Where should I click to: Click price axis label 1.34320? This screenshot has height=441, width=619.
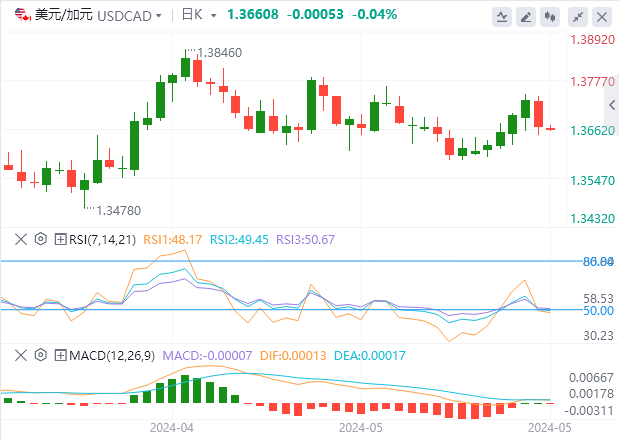coord(593,218)
